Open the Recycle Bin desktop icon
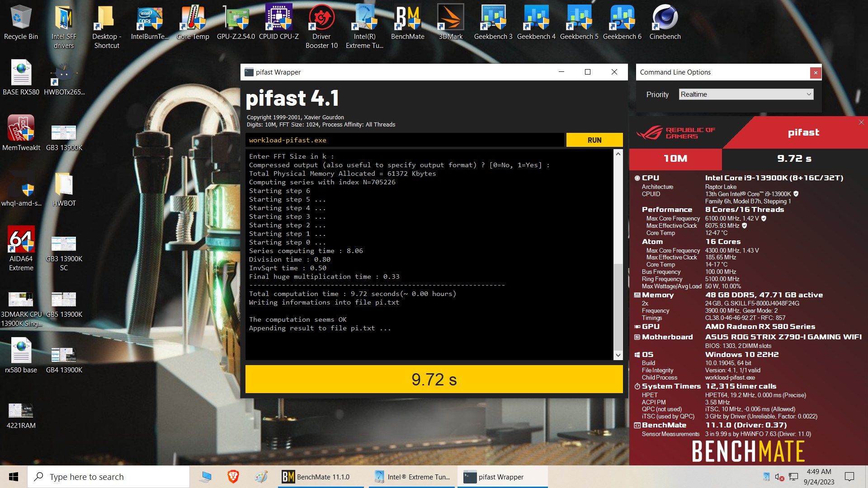Image resolution: width=868 pixels, height=488 pixels. pyautogui.click(x=21, y=23)
